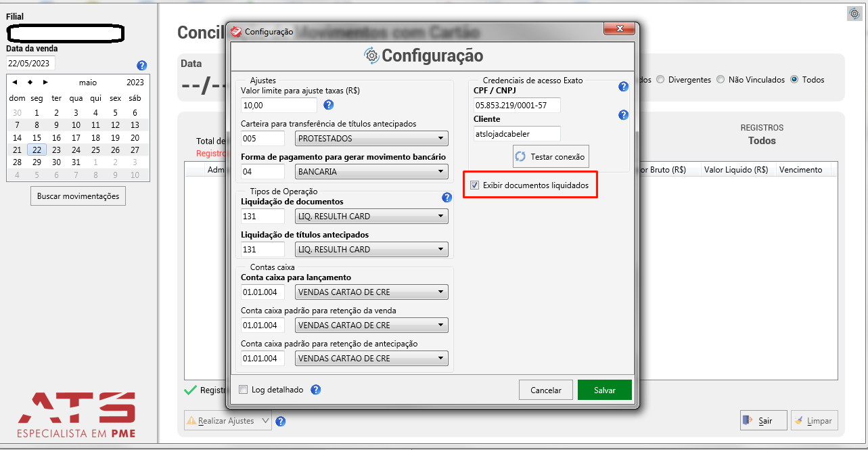Click calendar previous month arrow
Viewport: 868px width, 450px height.
15,83
